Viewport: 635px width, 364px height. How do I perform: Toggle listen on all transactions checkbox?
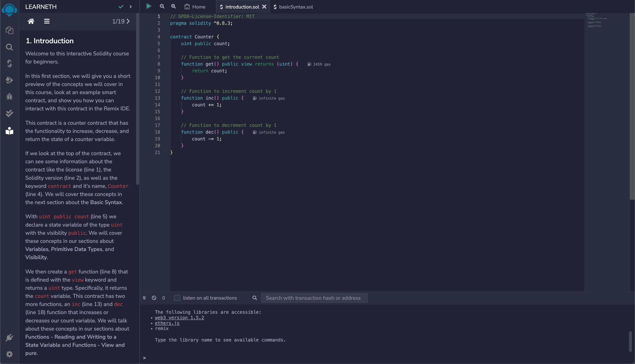coord(177,297)
